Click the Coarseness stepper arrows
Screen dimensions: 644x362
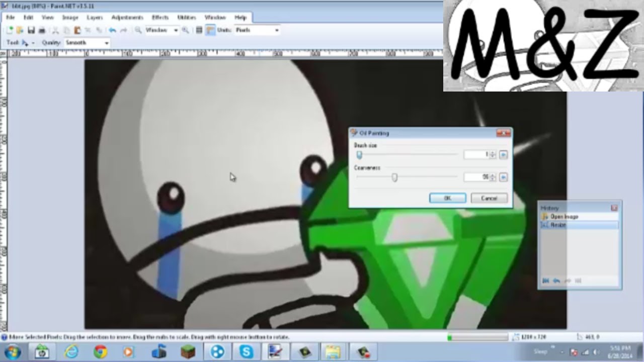click(x=493, y=177)
